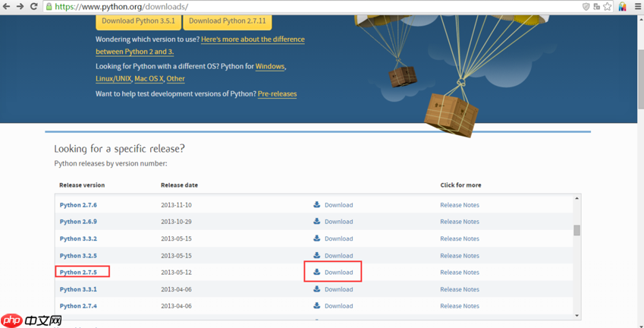
Task: Open the Pre-releases link
Action: pyautogui.click(x=277, y=93)
